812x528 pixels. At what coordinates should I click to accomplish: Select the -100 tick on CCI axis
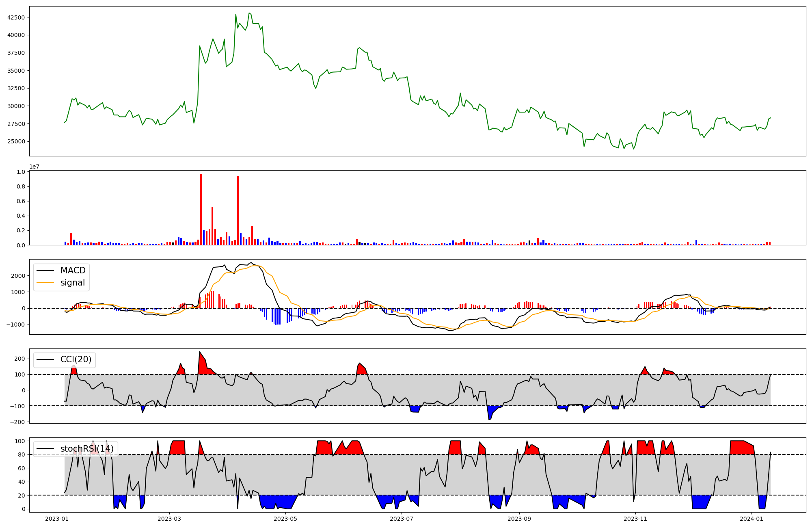(x=18, y=406)
